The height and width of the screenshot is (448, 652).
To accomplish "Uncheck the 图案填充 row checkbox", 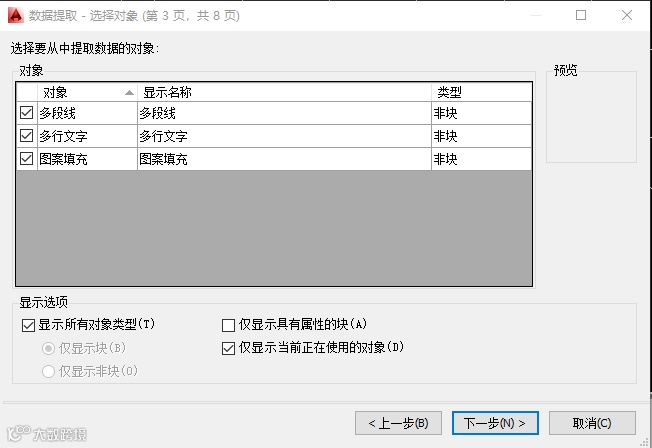I will 27,158.
